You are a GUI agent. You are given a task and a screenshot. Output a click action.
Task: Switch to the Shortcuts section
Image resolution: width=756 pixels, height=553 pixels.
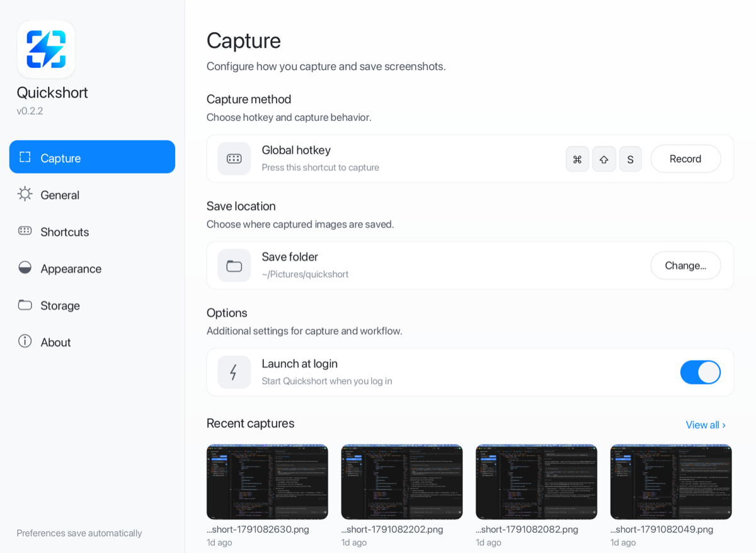click(92, 231)
